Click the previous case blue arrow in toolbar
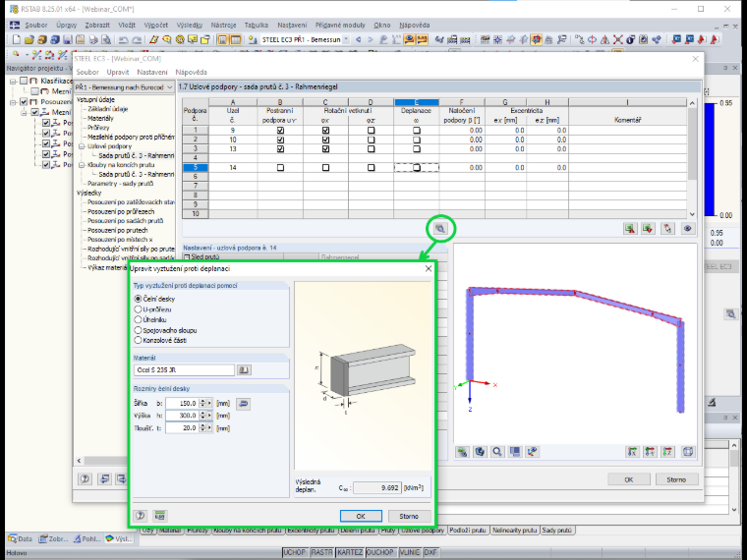 (x=358, y=39)
